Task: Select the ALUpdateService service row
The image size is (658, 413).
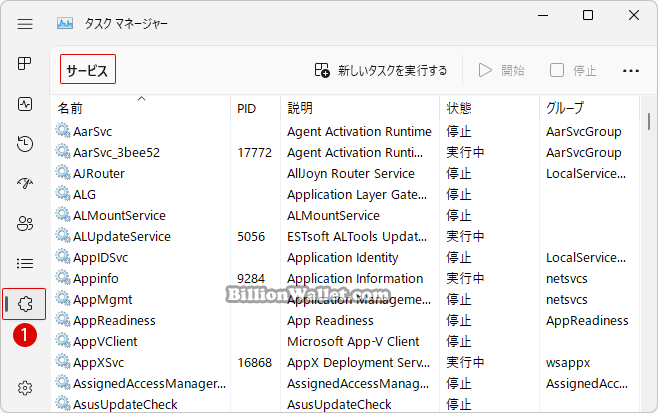Action: click(346, 236)
